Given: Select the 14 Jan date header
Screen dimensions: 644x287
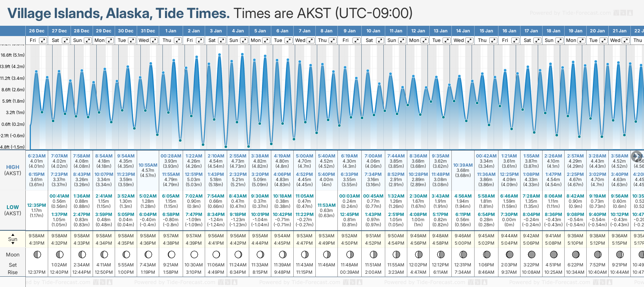Looking at the screenshot, I should click(x=463, y=31).
